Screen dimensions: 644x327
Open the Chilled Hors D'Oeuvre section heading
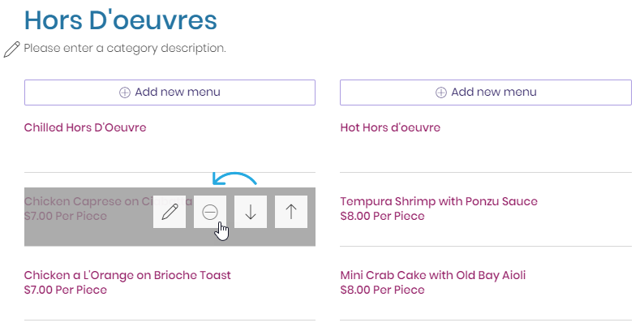pos(85,127)
